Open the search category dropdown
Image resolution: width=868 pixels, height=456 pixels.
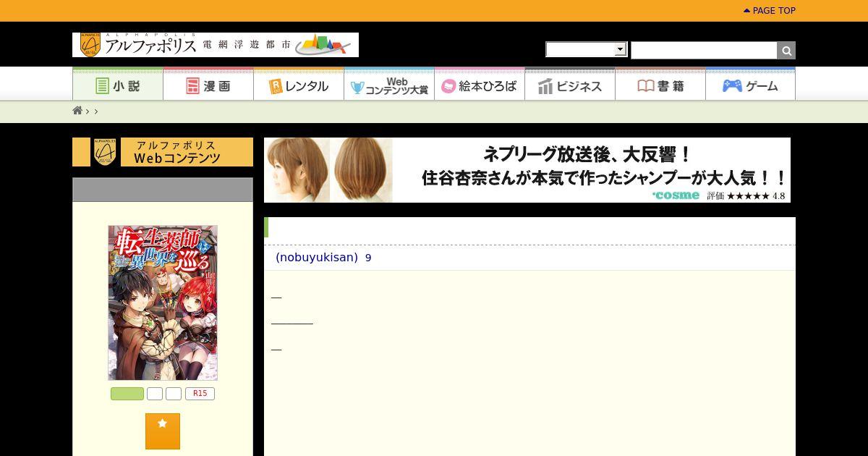point(586,49)
